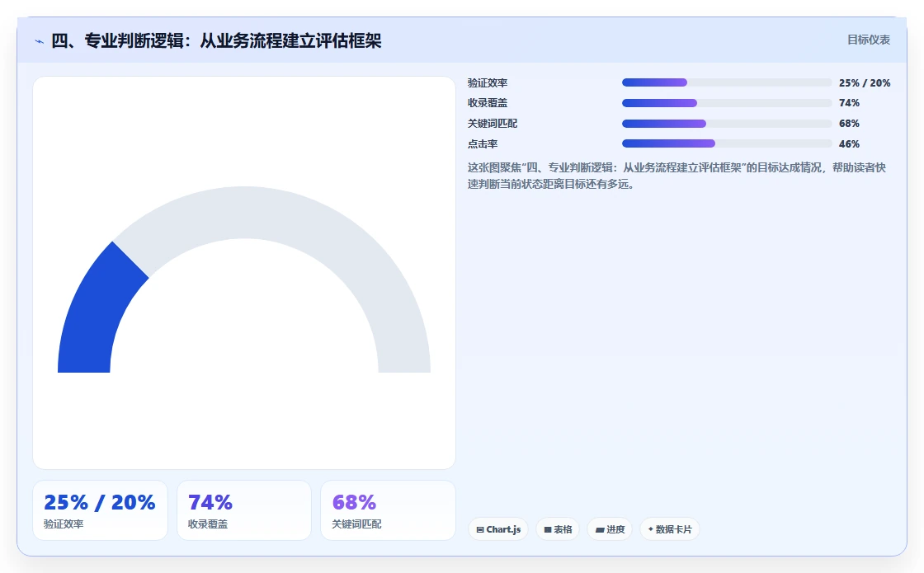Select the Chart.js tag pill
Image resolution: width=924 pixels, height=573 pixels.
pyautogui.click(x=498, y=528)
